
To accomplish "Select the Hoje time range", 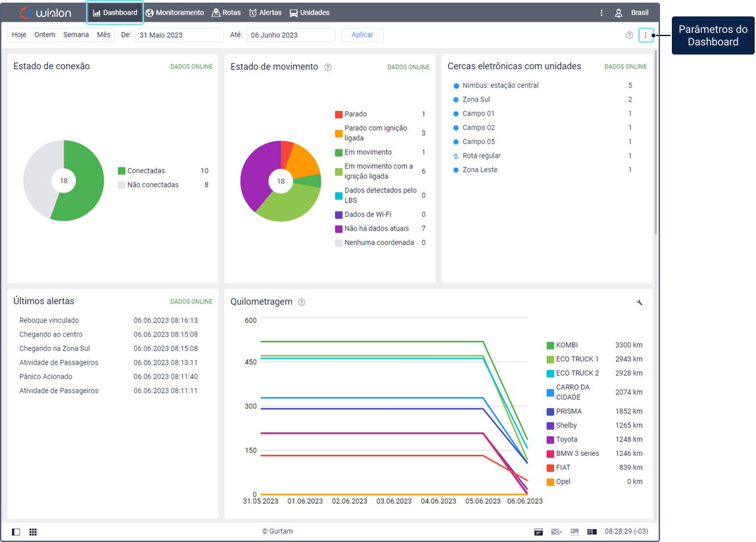I will tap(19, 35).
